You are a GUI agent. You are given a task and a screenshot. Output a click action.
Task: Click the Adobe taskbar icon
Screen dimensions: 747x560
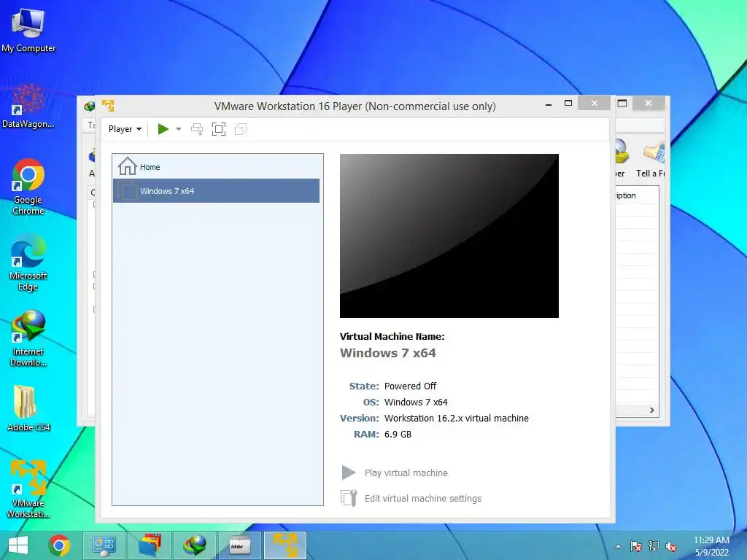[x=239, y=545]
